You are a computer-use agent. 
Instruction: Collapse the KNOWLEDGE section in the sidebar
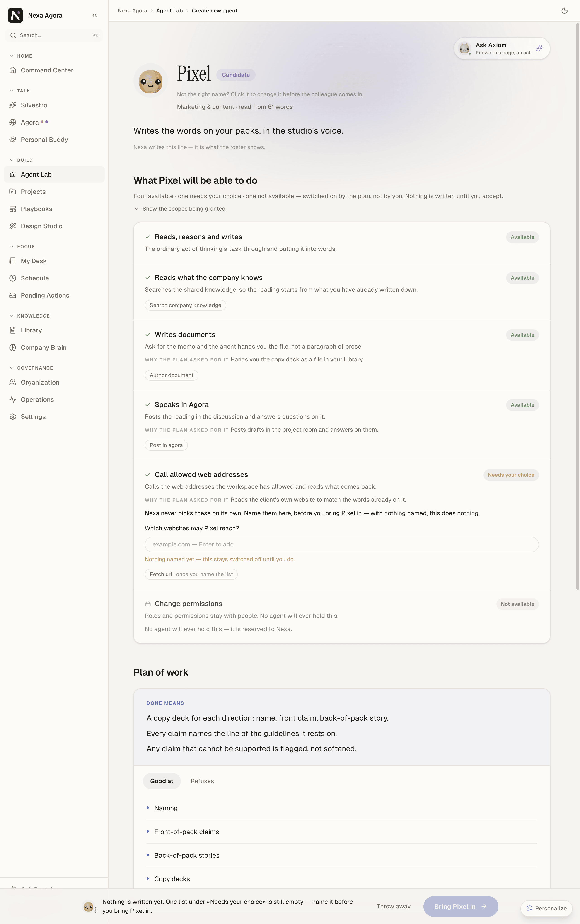point(29,316)
